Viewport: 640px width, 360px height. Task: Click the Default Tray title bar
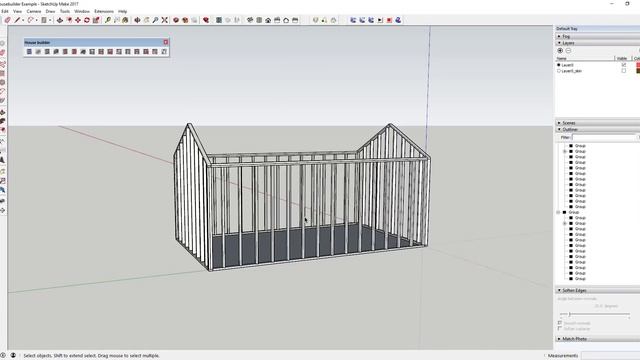coord(598,29)
